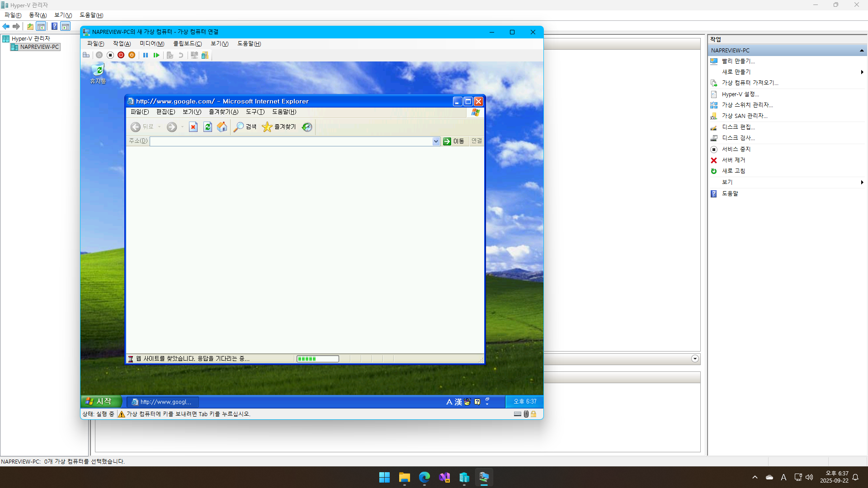868x488 pixels.
Task: Click 빨리 만들기 in the actions pane
Action: (x=738, y=61)
